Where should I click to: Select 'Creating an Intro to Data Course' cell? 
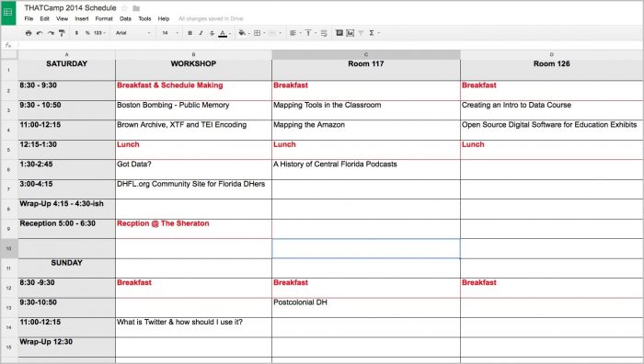552,110
